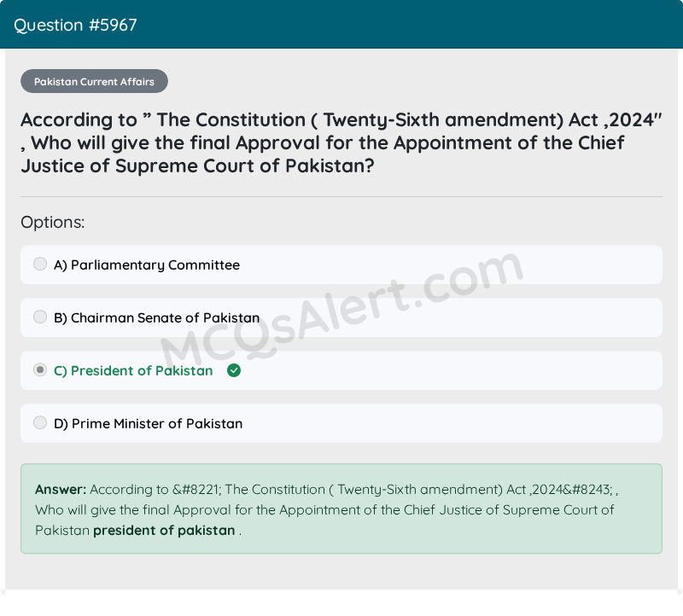
Task: Click the green checkmark beside President of Pakistan
Action: click(x=234, y=370)
